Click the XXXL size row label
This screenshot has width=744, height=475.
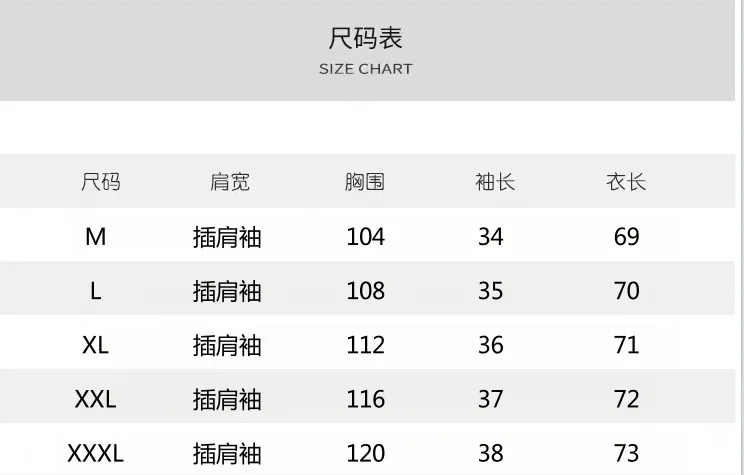point(95,453)
